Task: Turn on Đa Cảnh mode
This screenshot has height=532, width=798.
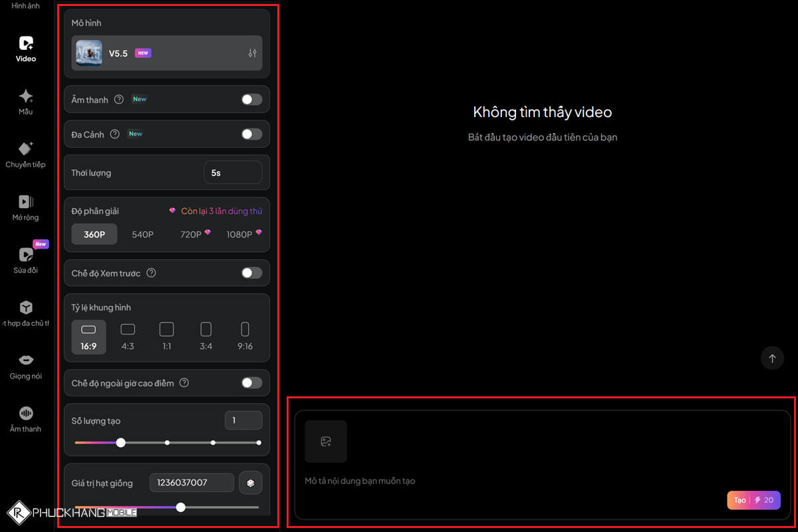Action: click(251, 134)
